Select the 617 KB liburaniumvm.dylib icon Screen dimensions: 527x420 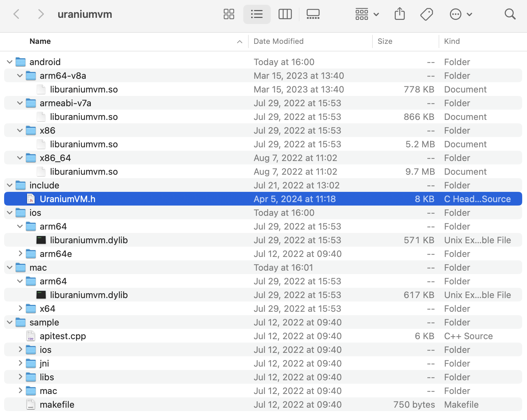click(41, 295)
